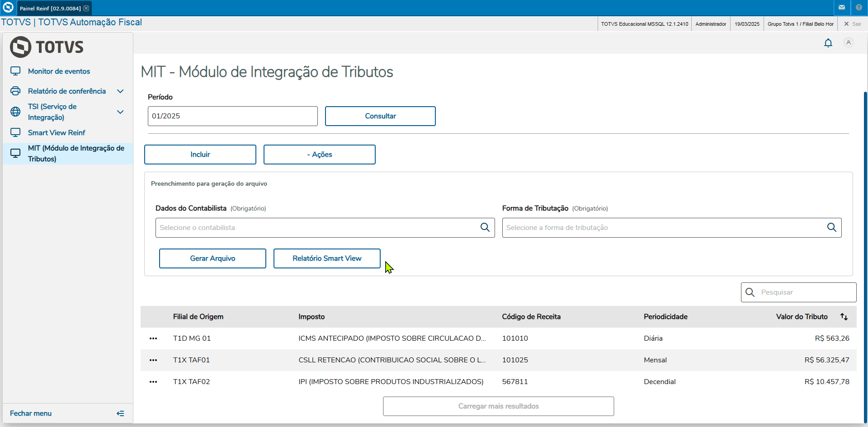Click the TSI globe icon
Screen dimensions: 868x427
15,112
